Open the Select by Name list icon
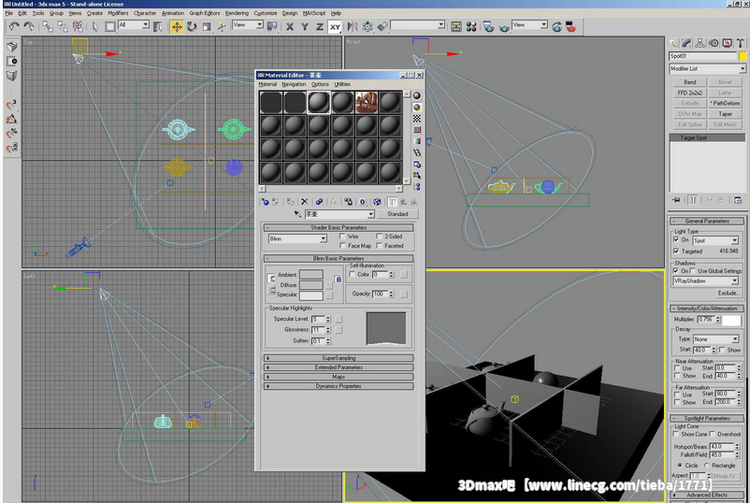Screen dimensions: 750x503 click(157, 26)
